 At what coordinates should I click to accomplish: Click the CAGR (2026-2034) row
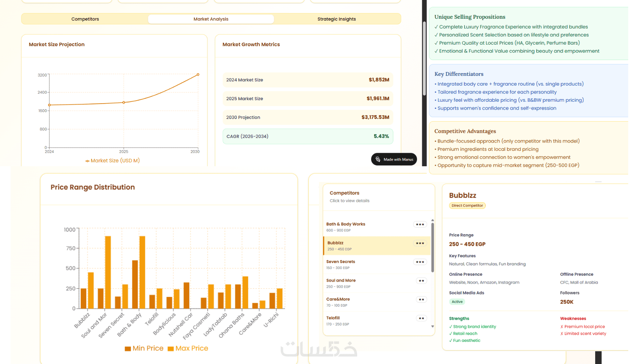[308, 137]
